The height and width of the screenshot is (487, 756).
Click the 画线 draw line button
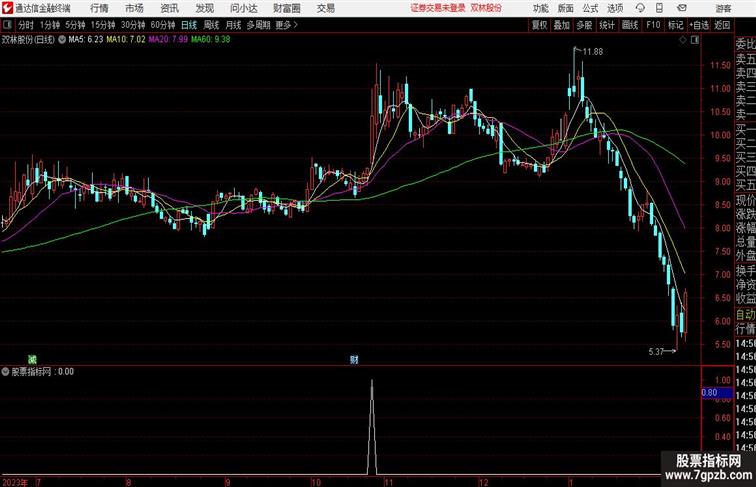[x=630, y=25]
